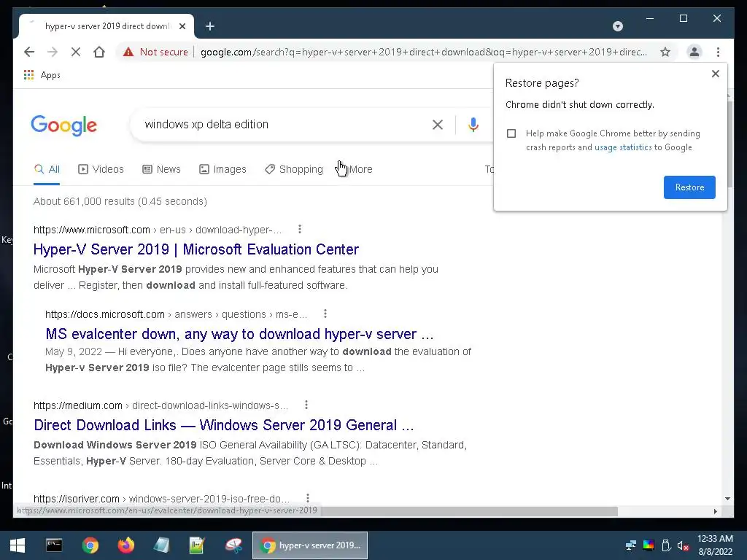
Task: Switch to the News results tab
Action: click(x=161, y=169)
